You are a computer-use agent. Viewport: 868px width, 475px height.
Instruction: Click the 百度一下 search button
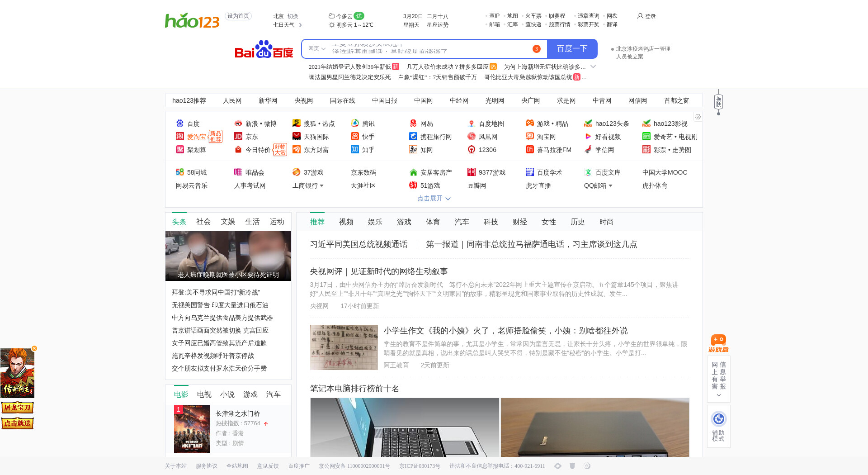click(x=572, y=49)
